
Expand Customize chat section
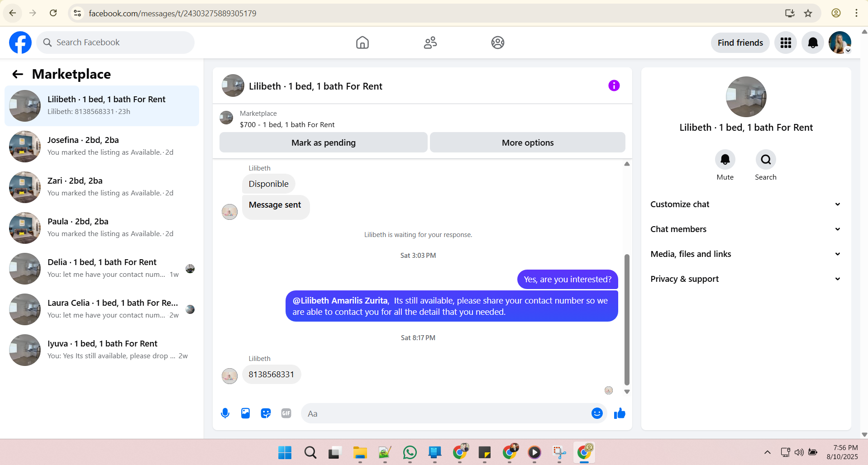click(x=746, y=204)
